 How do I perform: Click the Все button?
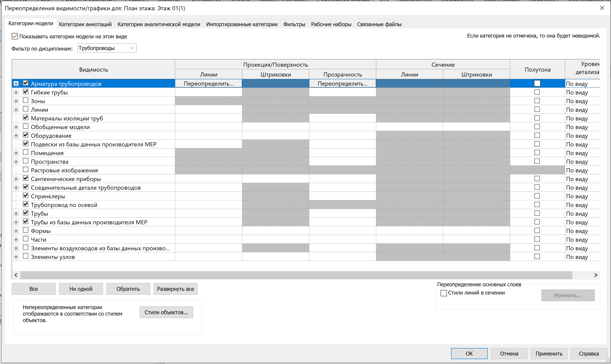[x=34, y=289]
